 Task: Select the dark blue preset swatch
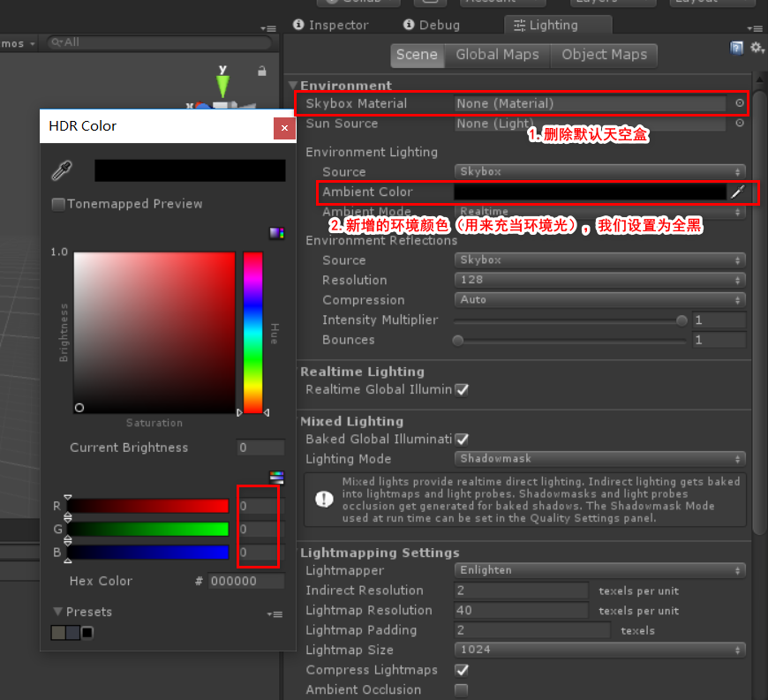(73, 633)
